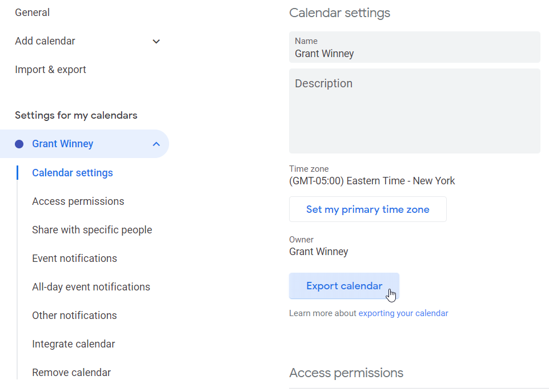Edit the calendar Name field
The image size is (549, 392).
414,54
